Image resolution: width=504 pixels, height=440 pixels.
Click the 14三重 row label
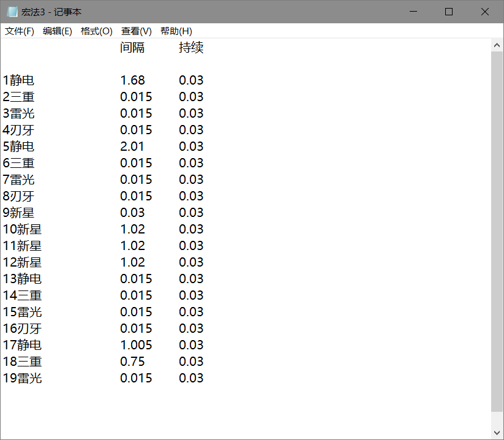22,295
